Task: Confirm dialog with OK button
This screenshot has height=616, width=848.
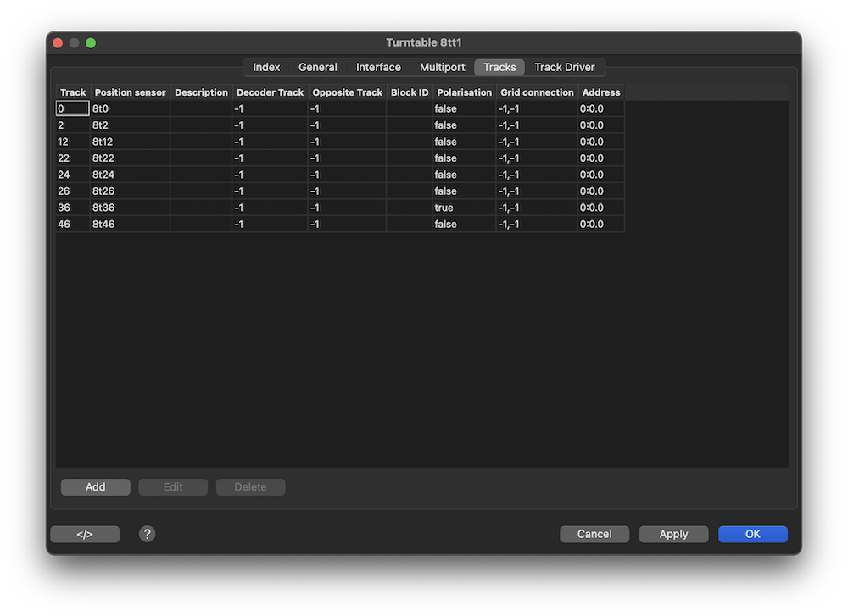Action: pyautogui.click(x=752, y=534)
